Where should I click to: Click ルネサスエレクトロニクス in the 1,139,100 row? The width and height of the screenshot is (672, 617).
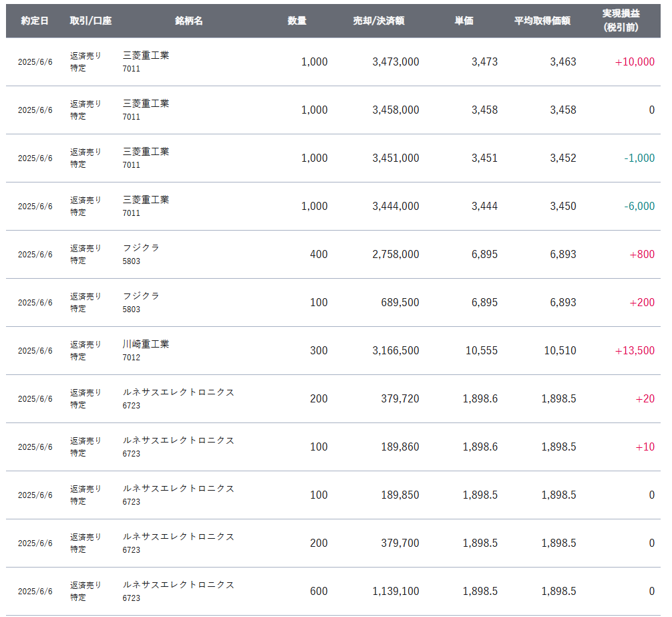click(178, 585)
